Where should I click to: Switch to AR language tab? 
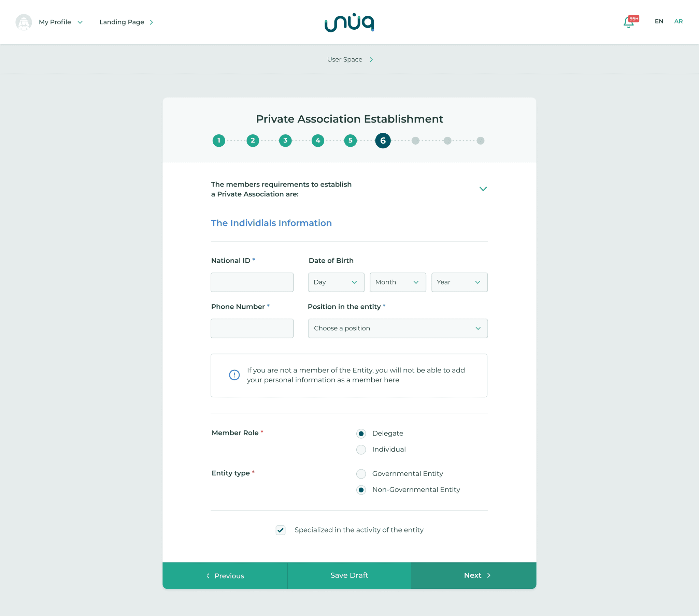[x=678, y=21]
